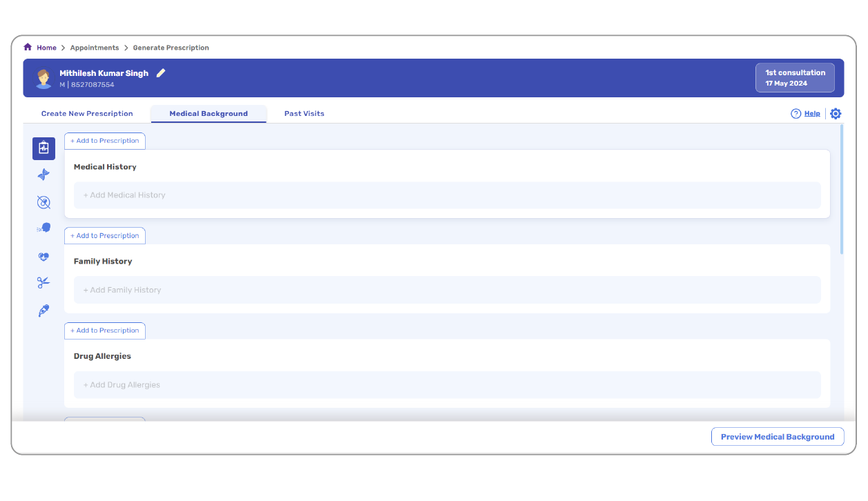Click the help question mark icon

(x=795, y=114)
